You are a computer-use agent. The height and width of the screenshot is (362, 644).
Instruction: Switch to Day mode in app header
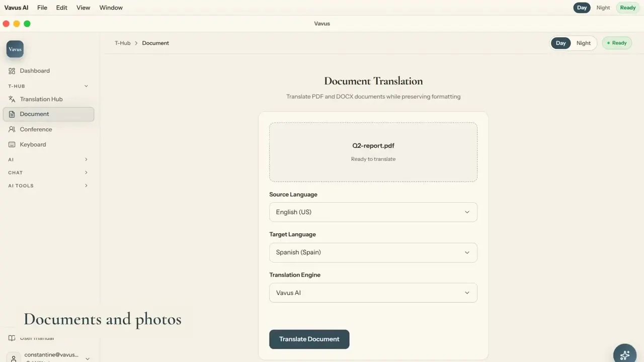pyautogui.click(x=561, y=43)
